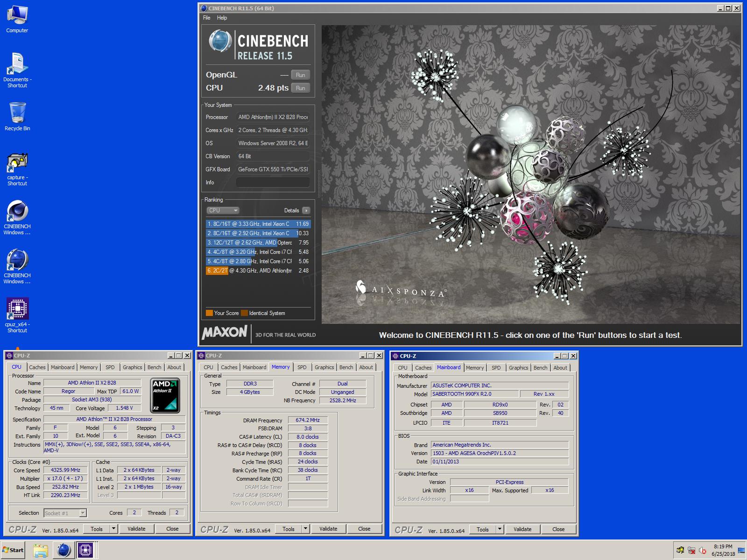Open Graphics tab in middle CPU-Z window
This screenshot has height=560, width=747.
point(324,367)
